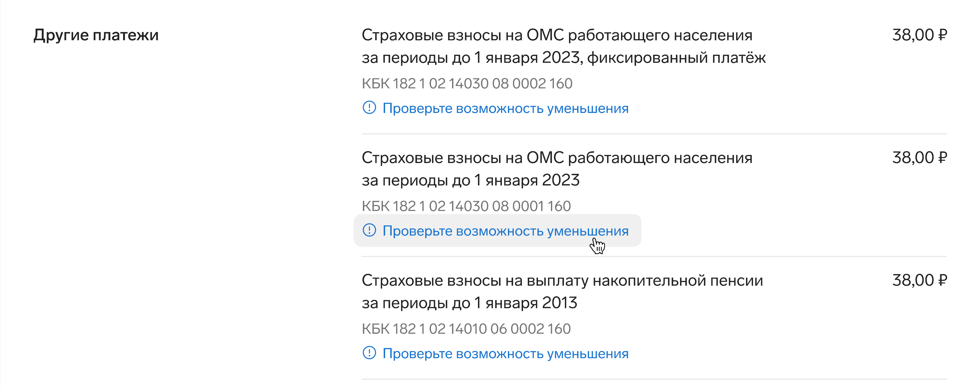Click the 'Другие платежи' section heading

(96, 35)
